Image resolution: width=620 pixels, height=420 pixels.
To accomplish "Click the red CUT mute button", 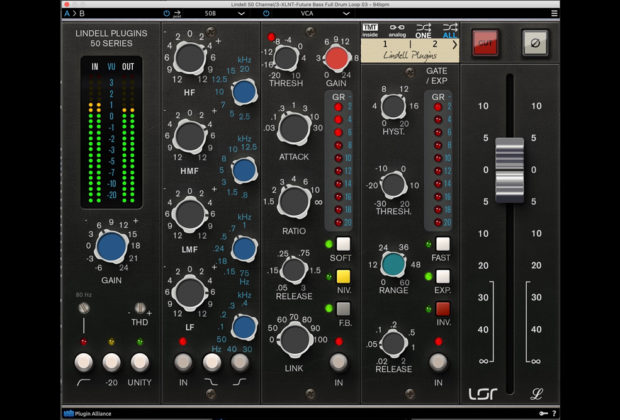I will (486, 43).
